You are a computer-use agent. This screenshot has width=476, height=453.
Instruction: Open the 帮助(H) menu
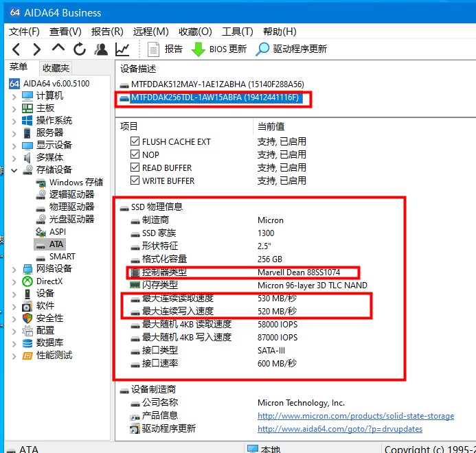click(280, 32)
